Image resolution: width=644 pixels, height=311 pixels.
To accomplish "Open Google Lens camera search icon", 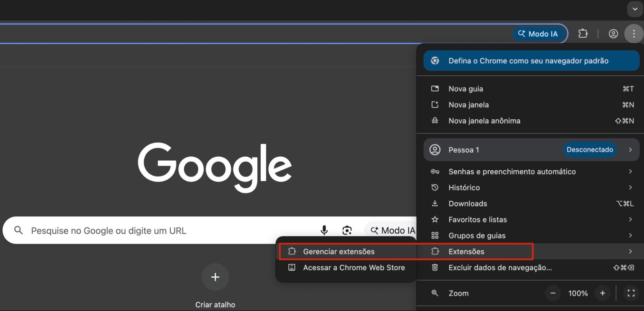I will click(347, 230).
